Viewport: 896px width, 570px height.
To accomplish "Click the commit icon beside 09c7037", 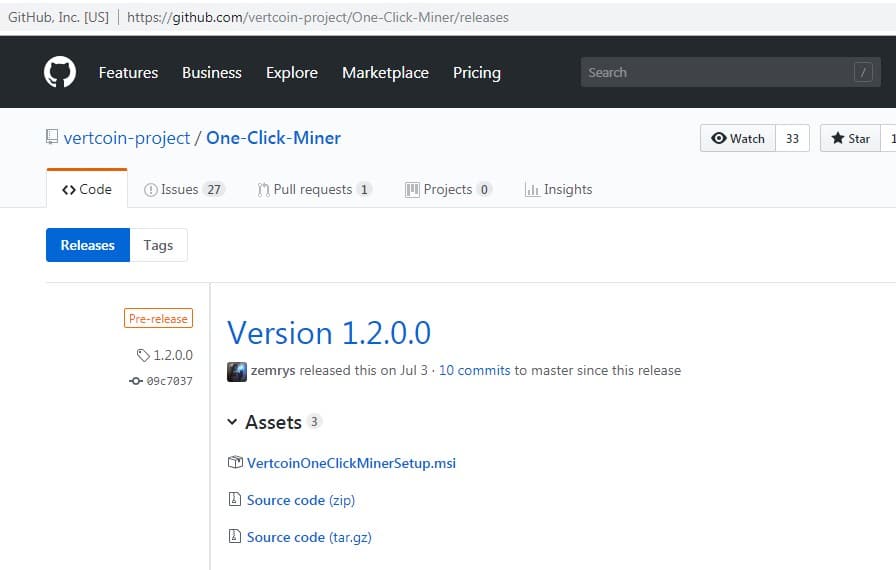I will point(135,381).
